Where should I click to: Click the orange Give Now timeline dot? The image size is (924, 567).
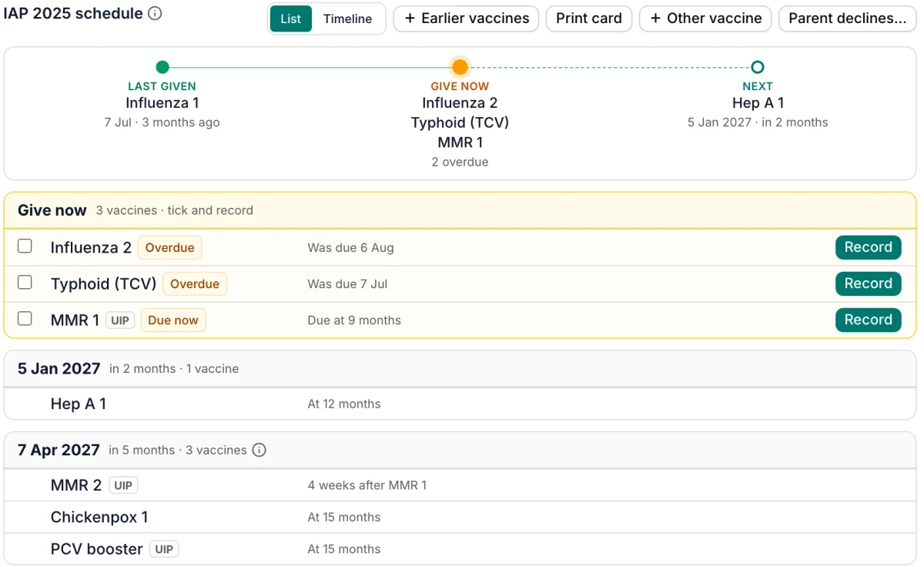tap(460, 67)
